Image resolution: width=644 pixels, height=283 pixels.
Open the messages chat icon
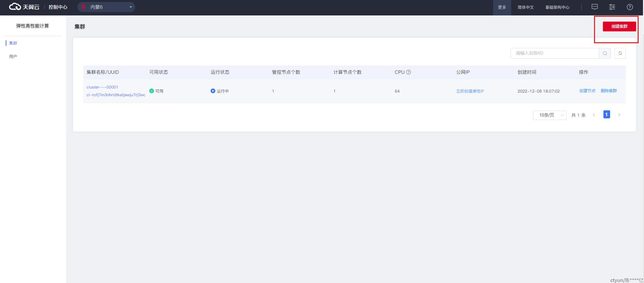pyautogui.click(x=594, y=7)
